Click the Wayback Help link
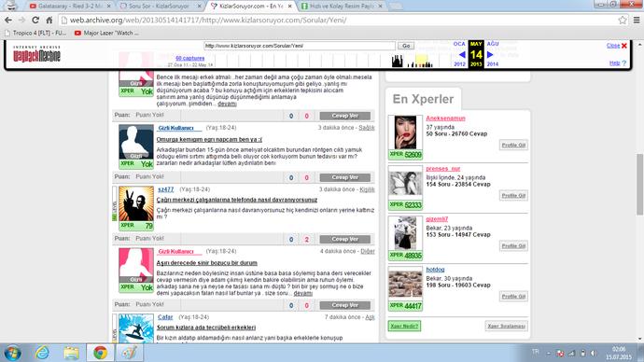 pos(615,63)
